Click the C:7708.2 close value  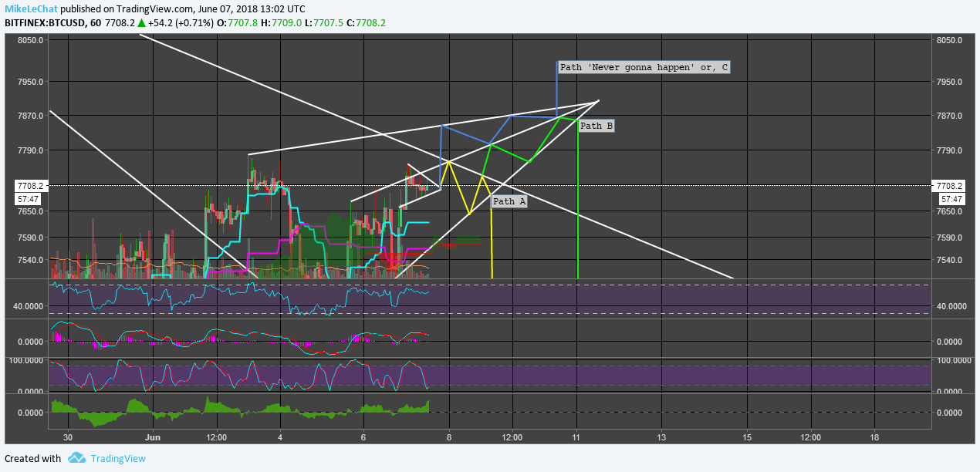(x=367, y=23)
